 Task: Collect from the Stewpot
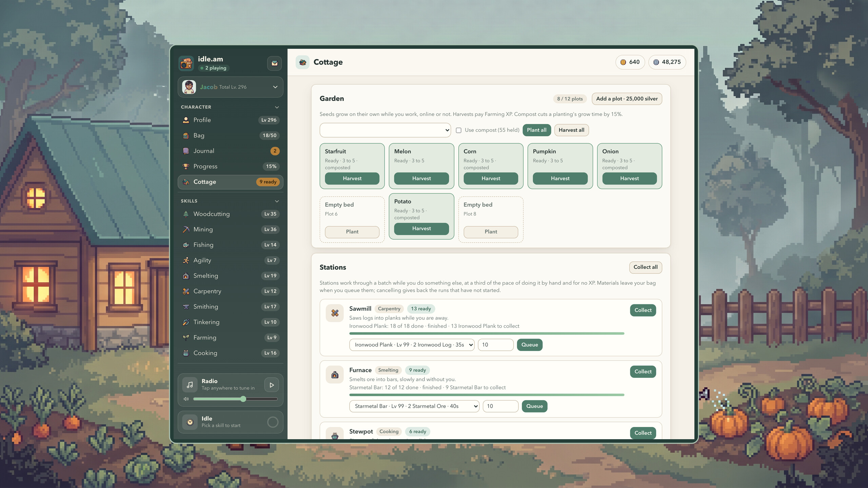pos(643,433)
